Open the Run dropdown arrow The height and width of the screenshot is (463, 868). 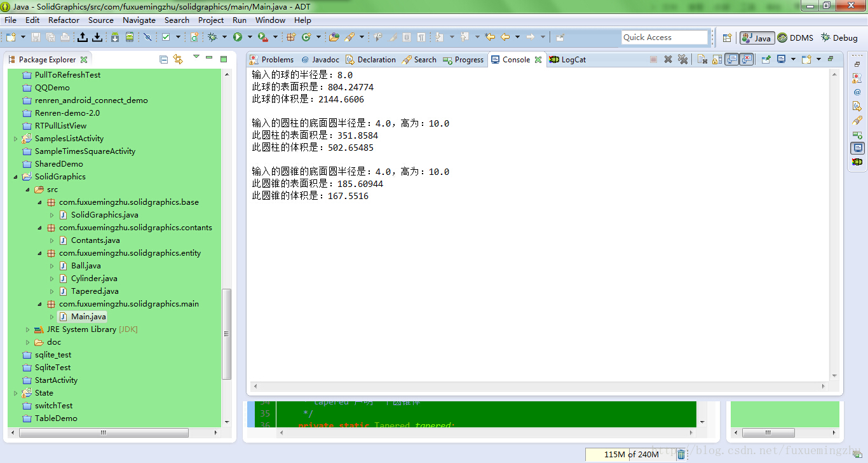point(250,37)
